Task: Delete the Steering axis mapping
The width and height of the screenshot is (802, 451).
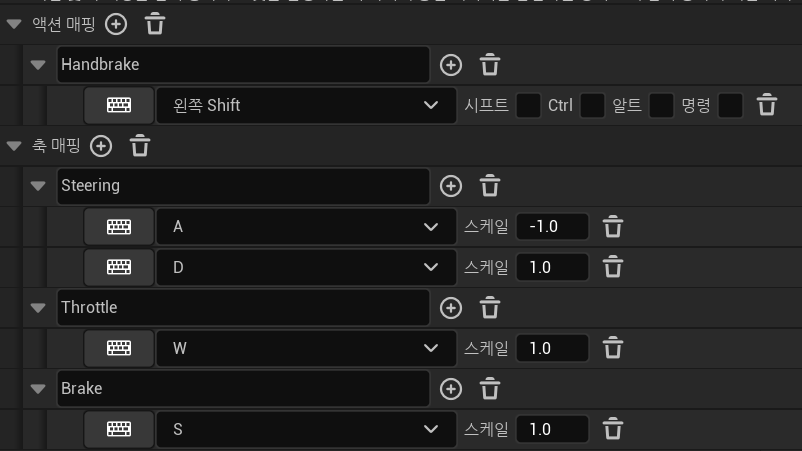Action: click(x=489, y=186)
